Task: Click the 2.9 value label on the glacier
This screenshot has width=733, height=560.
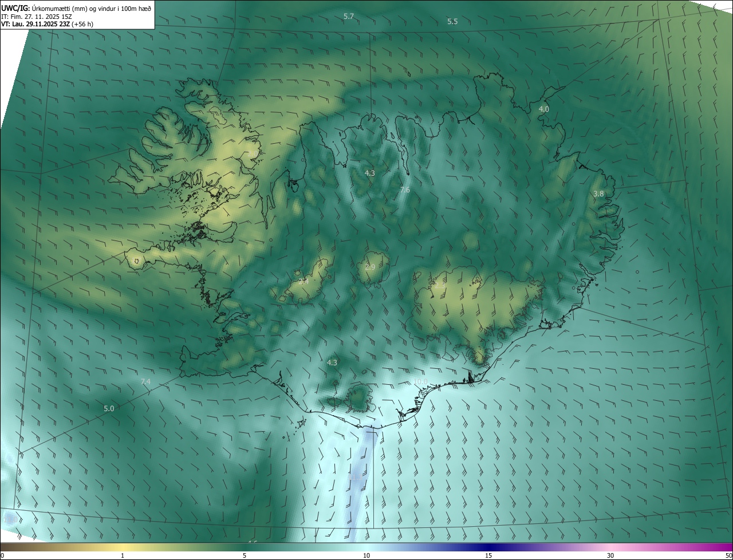Action: coord(370,267)
